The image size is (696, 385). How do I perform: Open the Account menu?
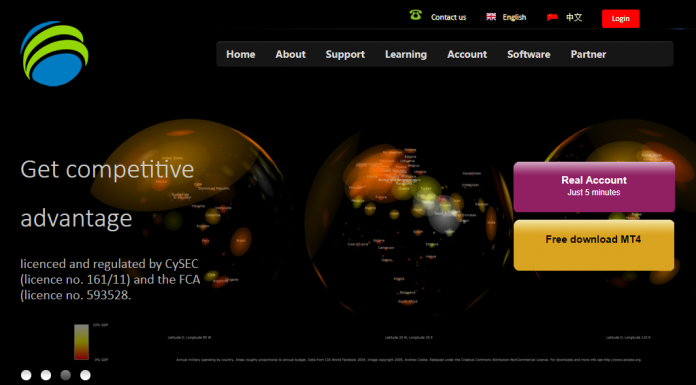coord(467,54)
